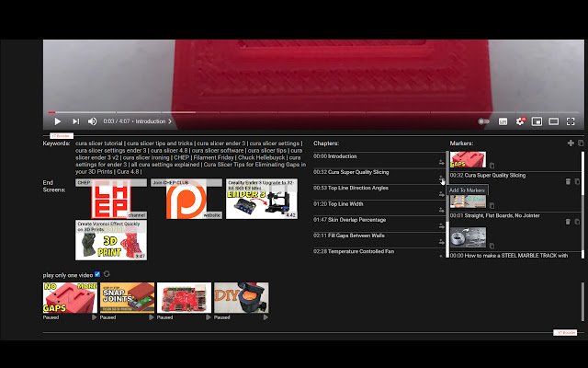Skip to next video with the Next button
The image size is (588, 368).
75,121
